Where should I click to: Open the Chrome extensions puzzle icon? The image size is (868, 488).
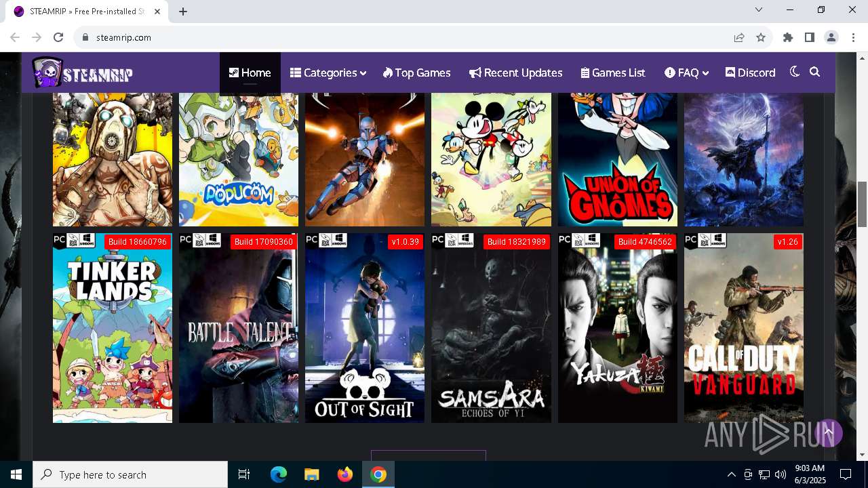point(788,37)
